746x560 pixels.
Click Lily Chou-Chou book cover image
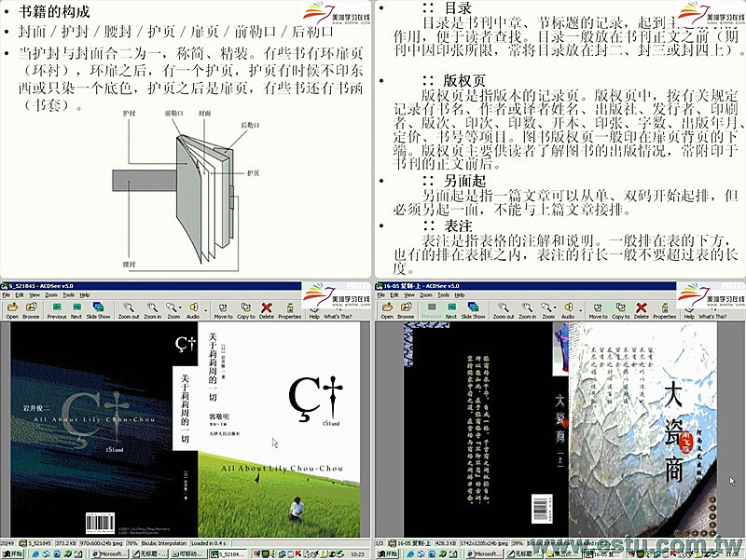click(x=186, y=430)
